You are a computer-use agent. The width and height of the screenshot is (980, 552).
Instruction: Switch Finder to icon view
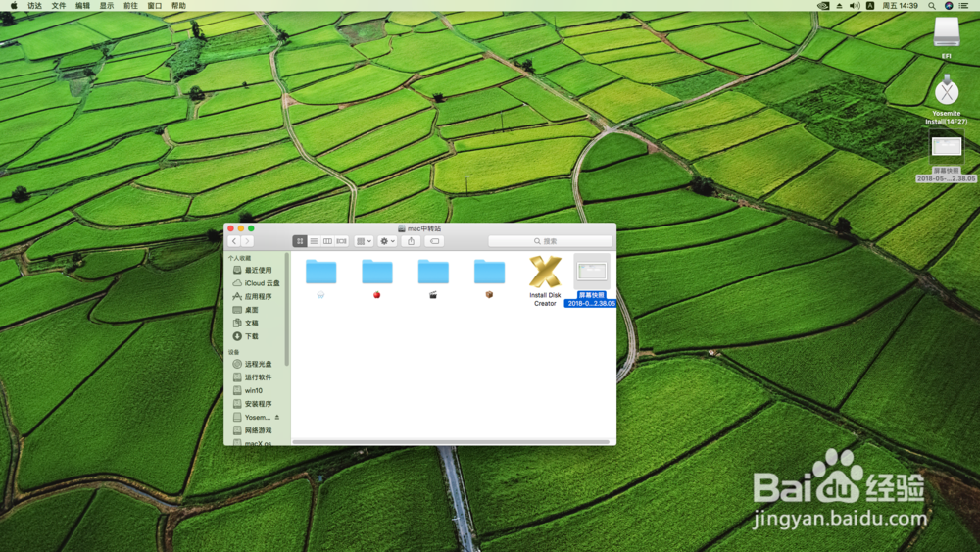pyautogui.click(x=300, y=241)
